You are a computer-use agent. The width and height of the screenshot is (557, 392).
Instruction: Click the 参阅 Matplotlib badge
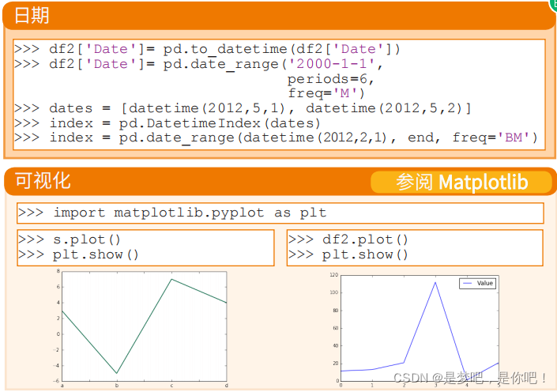pyautogui.click(x=461, y=183)
